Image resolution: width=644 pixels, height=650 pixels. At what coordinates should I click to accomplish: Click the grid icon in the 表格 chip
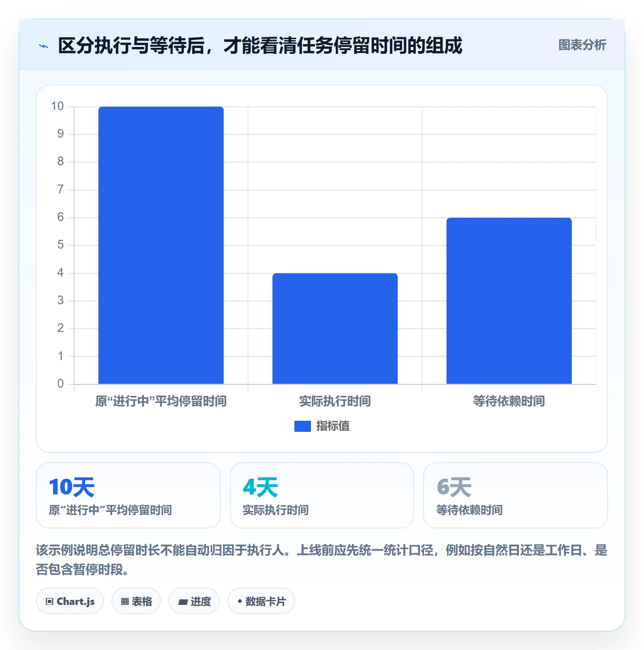(x=125, y=601)
